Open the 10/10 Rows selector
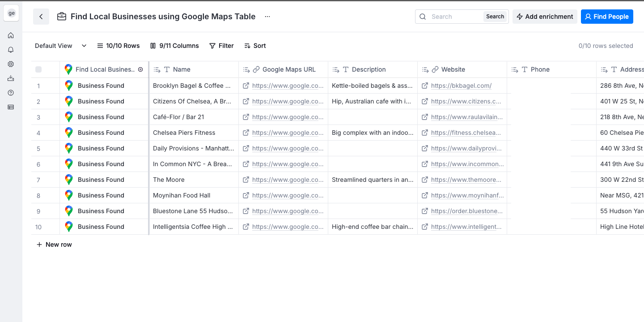Image resolution: width=644 pixels, height=322 pixels. [x=119, y=46]
